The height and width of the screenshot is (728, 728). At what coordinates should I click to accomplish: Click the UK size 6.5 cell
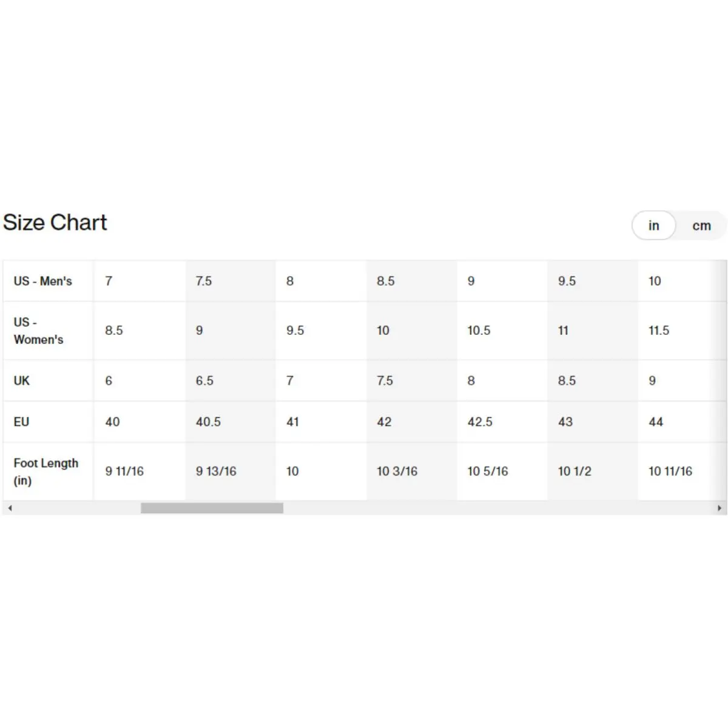point(230,380)
